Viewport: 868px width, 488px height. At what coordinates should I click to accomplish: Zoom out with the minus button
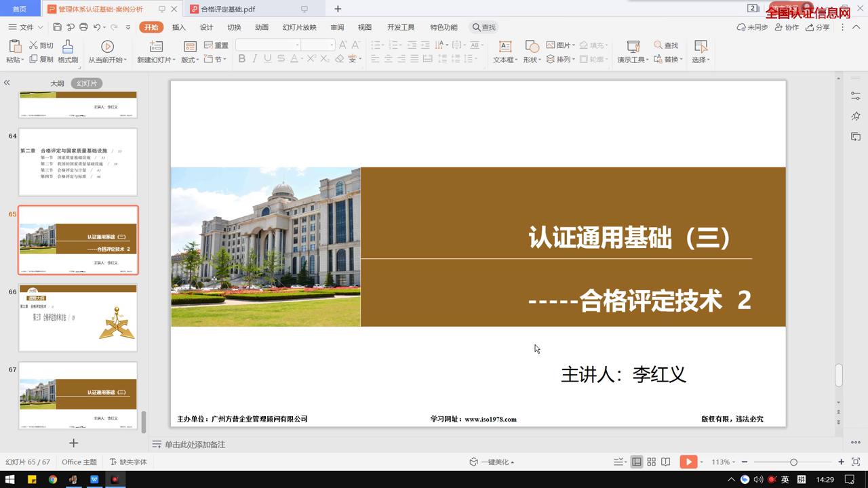coord(745,462)
